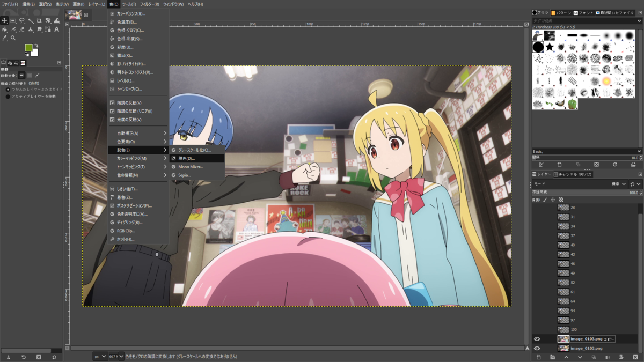644x362 pixels.
Task: Select the Free Select lasso tool
Action: (21, 20)
